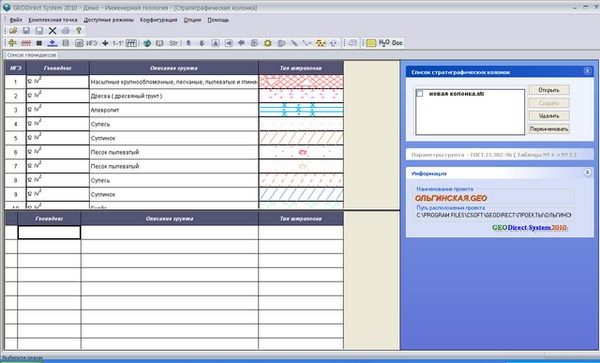
Task: Click the grayed-out Создать button
Action: point(549,103)
